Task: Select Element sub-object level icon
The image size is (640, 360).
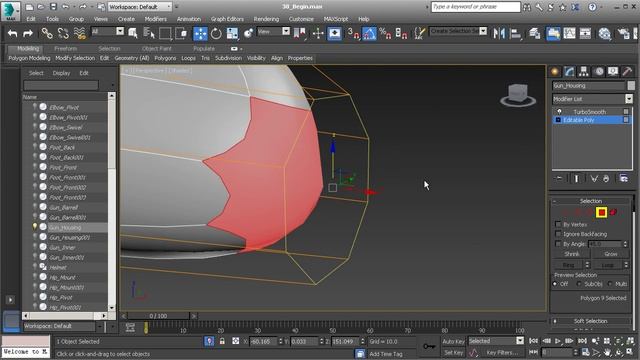Action: pos(613,212)
